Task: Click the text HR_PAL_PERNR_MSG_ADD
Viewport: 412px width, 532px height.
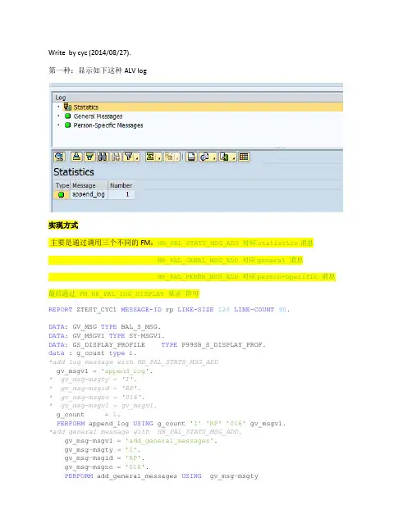Action: [198, 277]
